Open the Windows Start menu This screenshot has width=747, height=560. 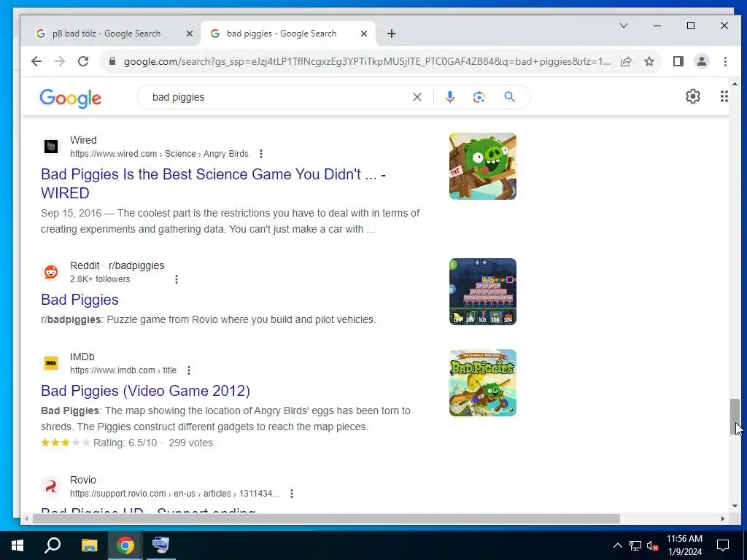pyautogui.click(x=18, y=545)
